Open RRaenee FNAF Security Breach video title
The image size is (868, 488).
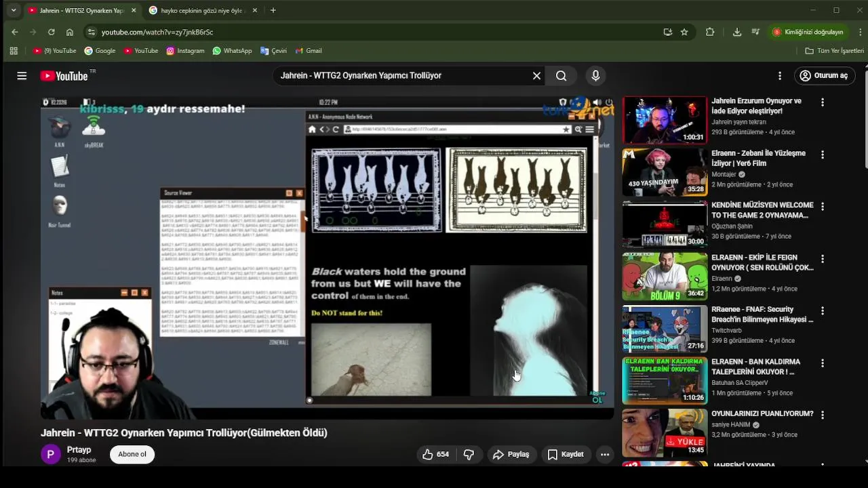click(762, 314)
